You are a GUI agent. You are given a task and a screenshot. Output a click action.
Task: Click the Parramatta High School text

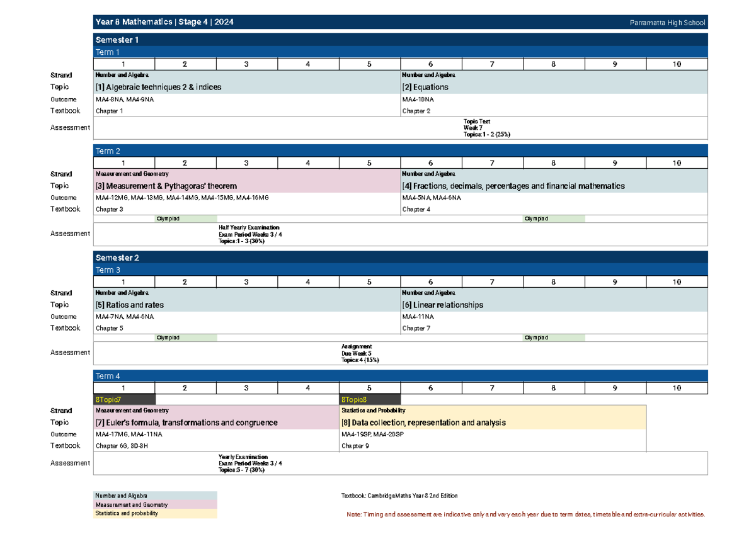click(667, 23)
